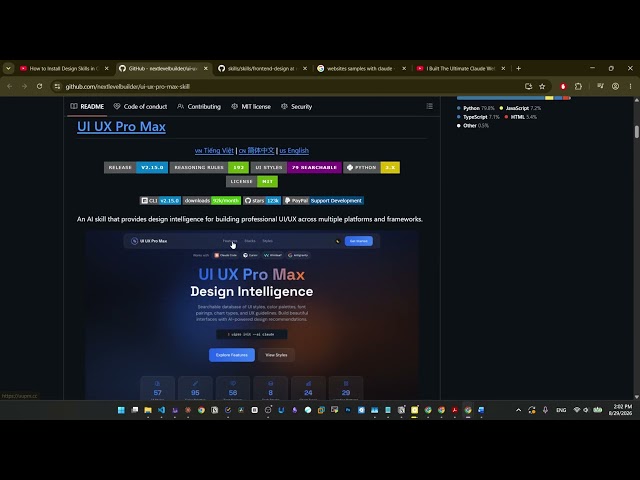This screenshot has height=480, width=640.
Task: Open the tab search dropdown arrow
Action: pos(8,69)
